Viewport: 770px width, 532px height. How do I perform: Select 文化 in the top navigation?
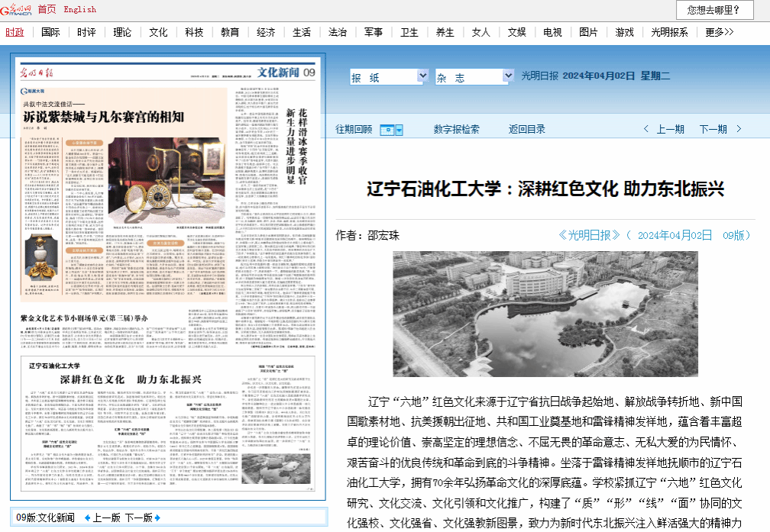pos(158,32)
